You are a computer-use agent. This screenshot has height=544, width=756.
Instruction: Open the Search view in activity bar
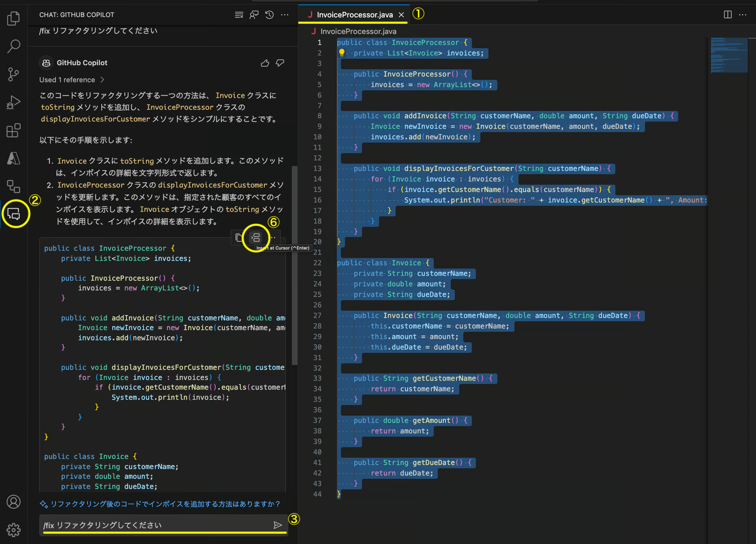pos(13,46)
